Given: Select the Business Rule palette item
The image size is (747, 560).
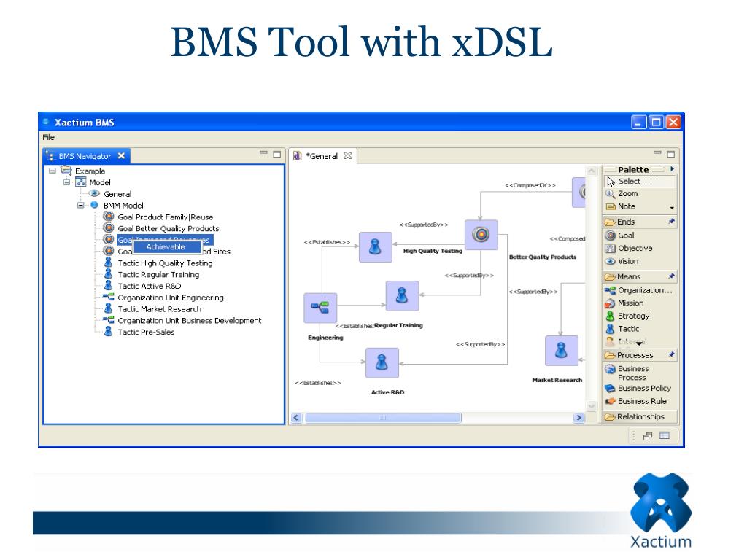Looking at the screenshot, I should point(635,401).
